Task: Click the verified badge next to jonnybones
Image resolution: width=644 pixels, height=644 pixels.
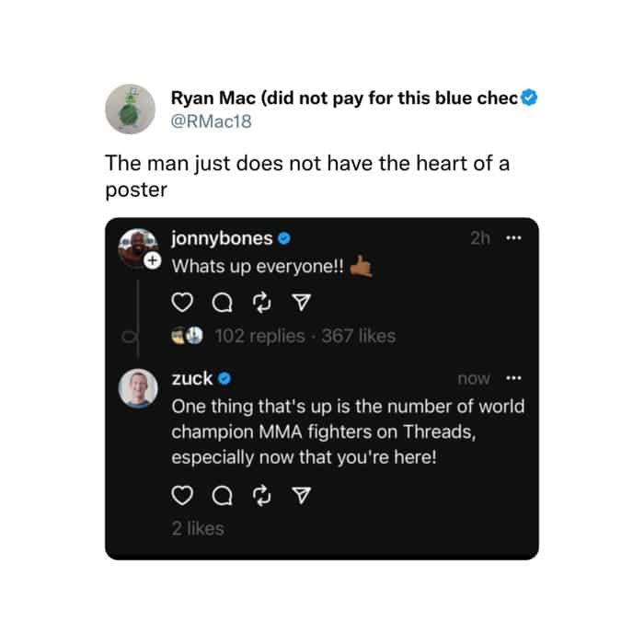Action: tap(284, 239)
